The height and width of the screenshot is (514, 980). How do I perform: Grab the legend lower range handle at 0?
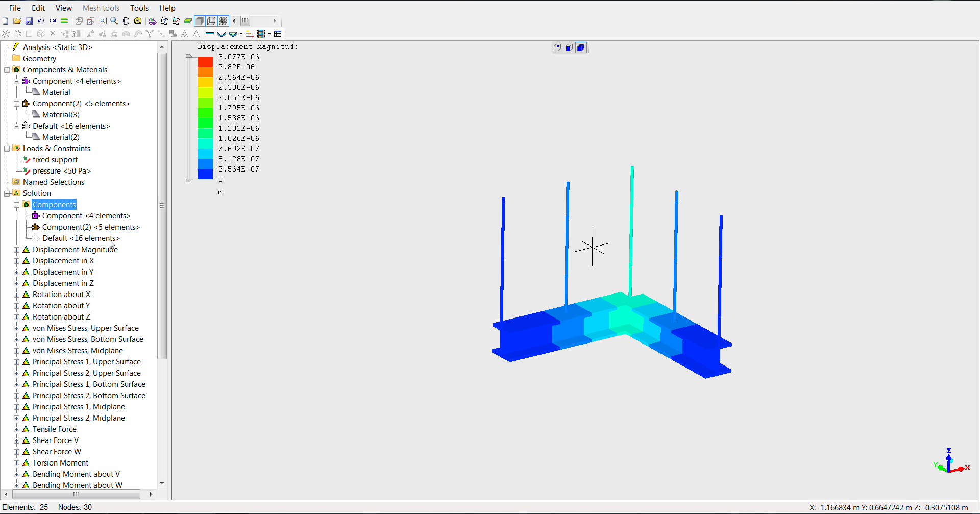189,180
